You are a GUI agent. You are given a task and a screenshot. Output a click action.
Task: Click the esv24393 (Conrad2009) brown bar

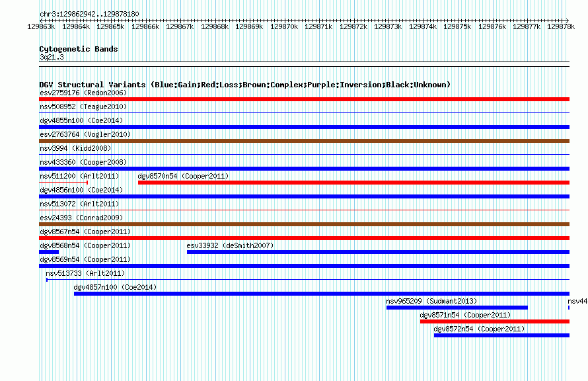tap(304, 224)
